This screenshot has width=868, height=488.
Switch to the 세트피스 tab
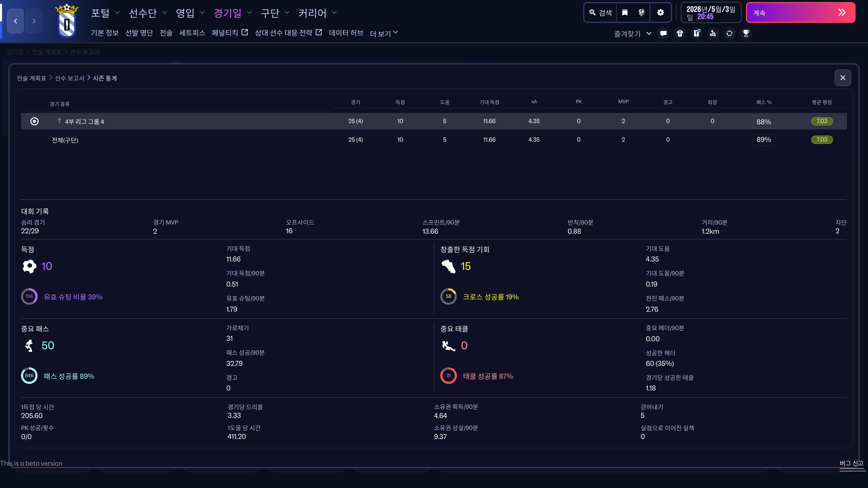tap(192, 33)
